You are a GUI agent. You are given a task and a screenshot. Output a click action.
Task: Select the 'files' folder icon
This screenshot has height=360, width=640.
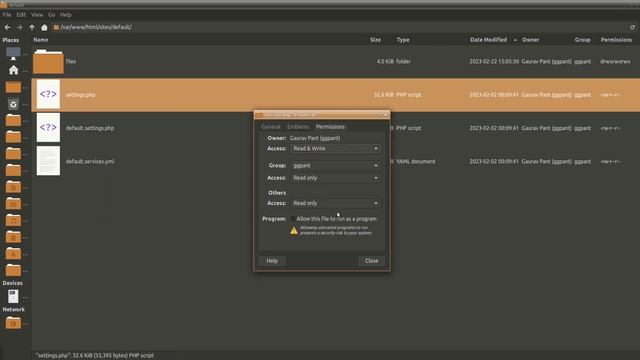[x=48, y=62]
